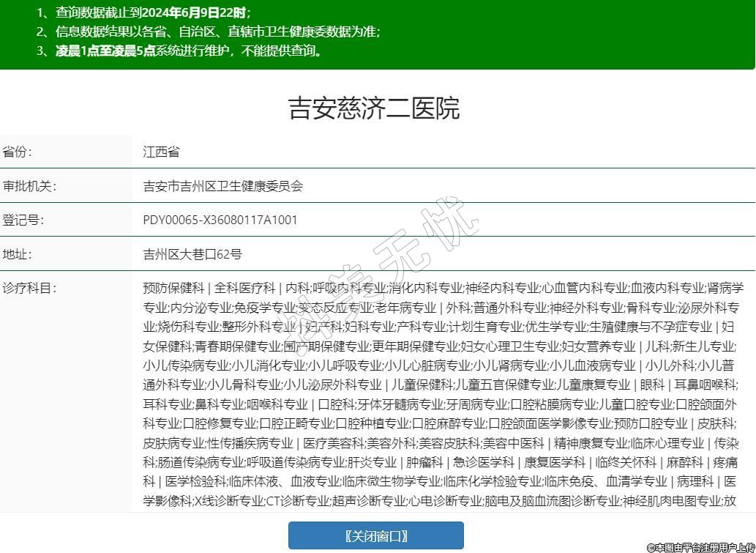Click the text 吉安市吉州区卫生健康委员会

pyautogui.click(x=222, y=186)
